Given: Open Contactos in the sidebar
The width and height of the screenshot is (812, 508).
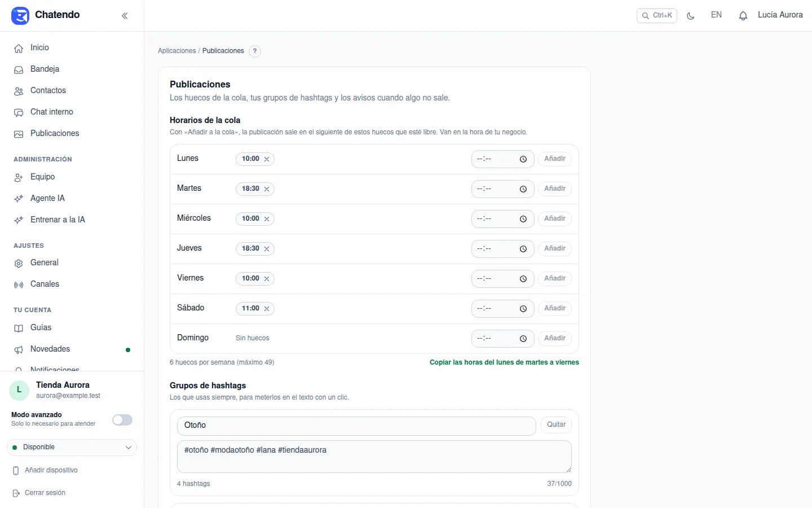Looking at the screenshot, I should (x=72, y=91).
